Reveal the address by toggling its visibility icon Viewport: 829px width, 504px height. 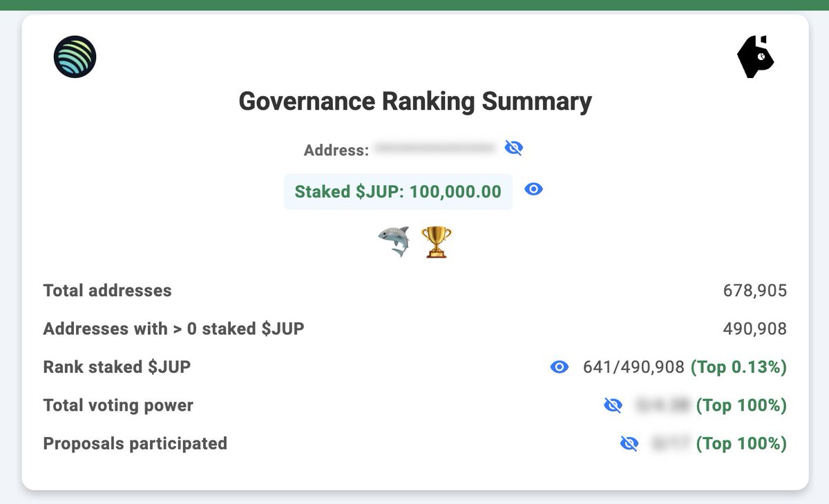click(x=514, y=147)
